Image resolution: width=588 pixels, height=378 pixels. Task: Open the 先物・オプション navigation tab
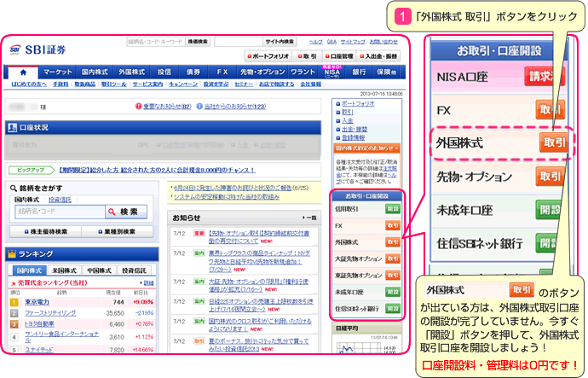point(262,72)
